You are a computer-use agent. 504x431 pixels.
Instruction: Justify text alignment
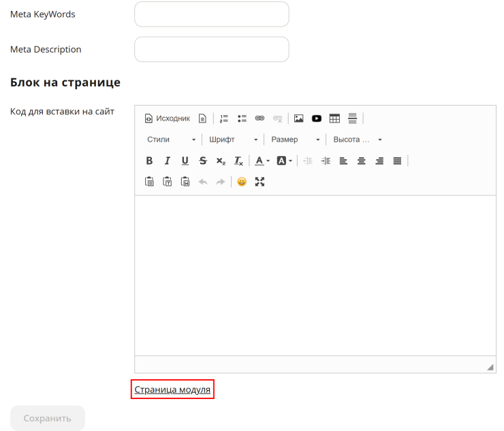click(398, 161)
